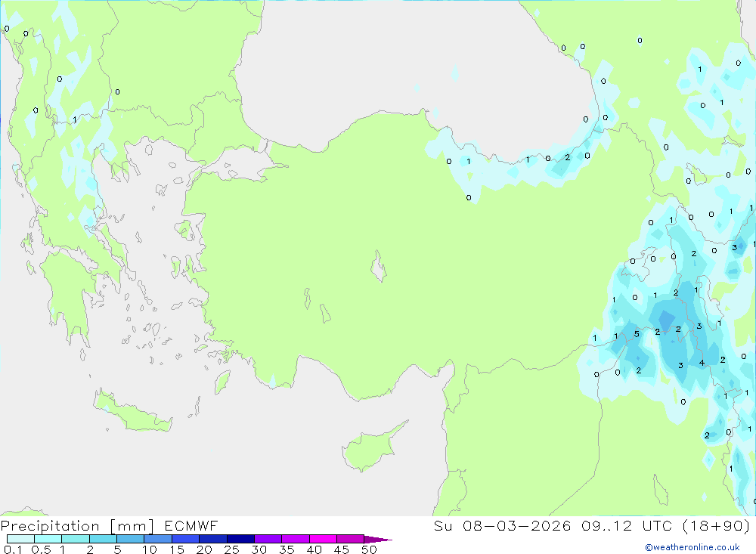Click the large salt lake in central Turkey

379,266
